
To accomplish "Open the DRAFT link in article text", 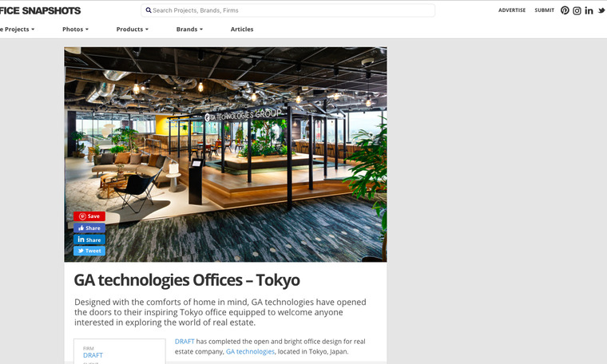I will (184, 342).
